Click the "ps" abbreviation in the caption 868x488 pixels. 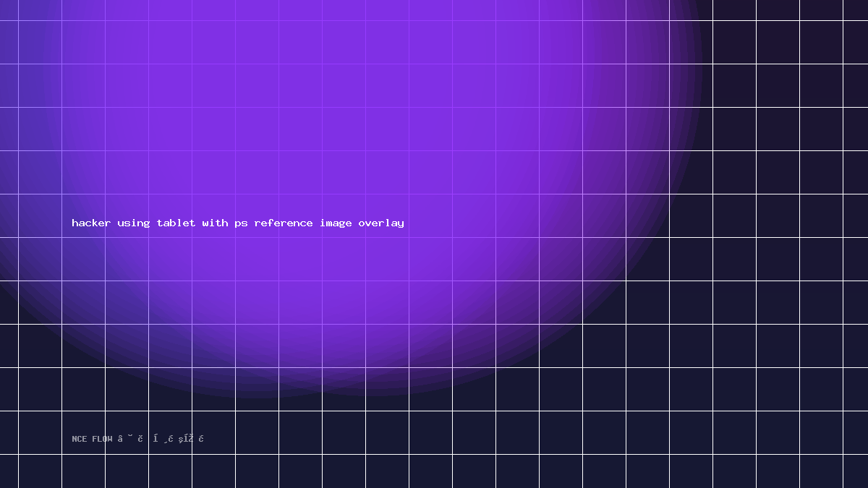coord(241,224)
